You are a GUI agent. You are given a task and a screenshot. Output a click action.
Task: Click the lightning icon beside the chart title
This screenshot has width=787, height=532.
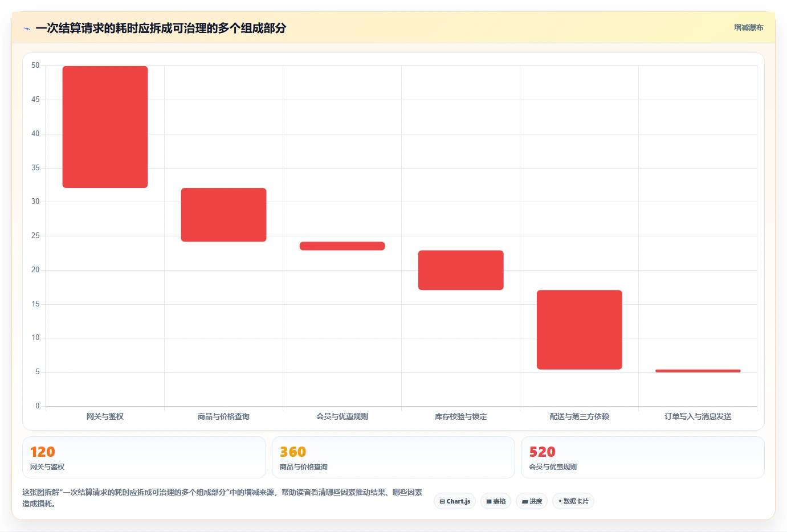coord(27,28)
